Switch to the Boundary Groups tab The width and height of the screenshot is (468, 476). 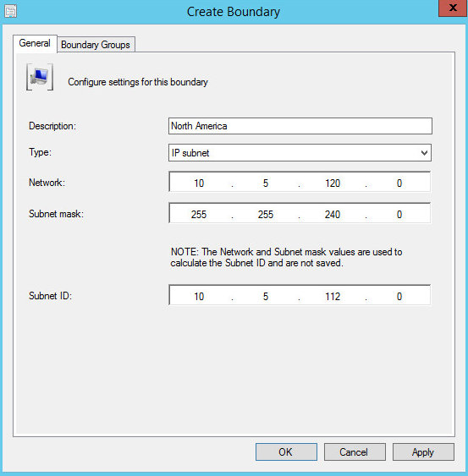96,45
